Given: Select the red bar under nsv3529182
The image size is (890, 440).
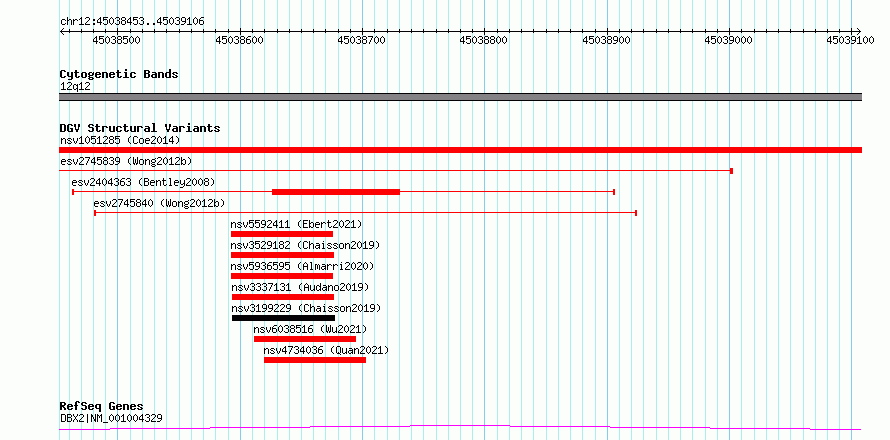Looking at the screenshot, I should point(282,255).
